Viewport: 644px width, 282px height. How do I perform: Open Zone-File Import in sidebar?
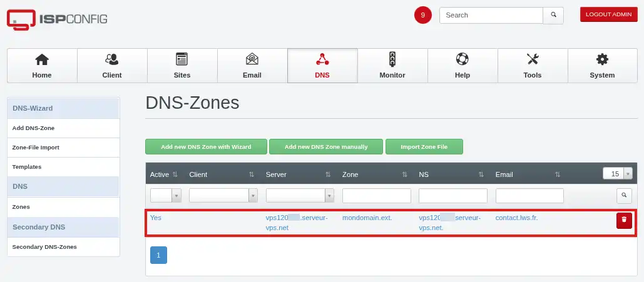pos(64,148)
